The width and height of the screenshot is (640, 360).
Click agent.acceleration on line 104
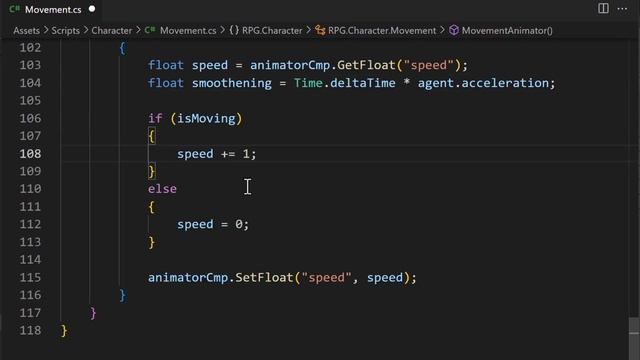pos(483,83)
